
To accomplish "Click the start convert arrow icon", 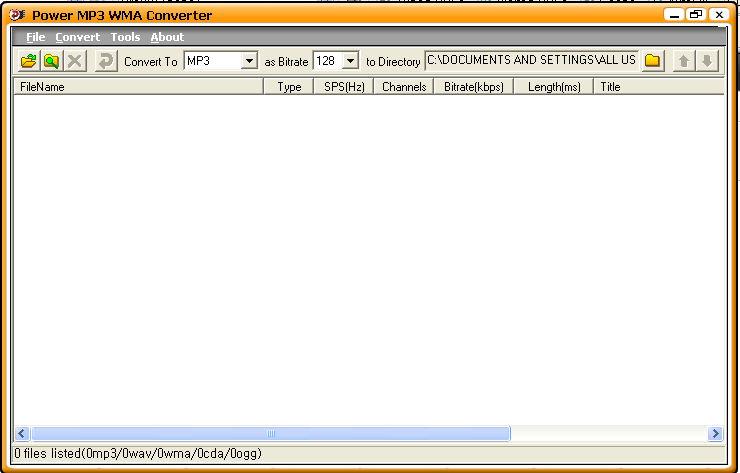I will click(106, 61).
